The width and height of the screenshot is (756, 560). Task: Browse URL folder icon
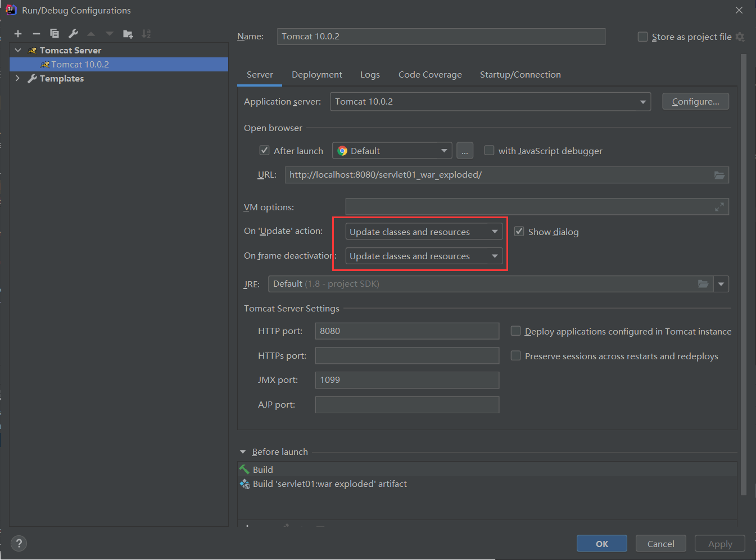point(719,175)
